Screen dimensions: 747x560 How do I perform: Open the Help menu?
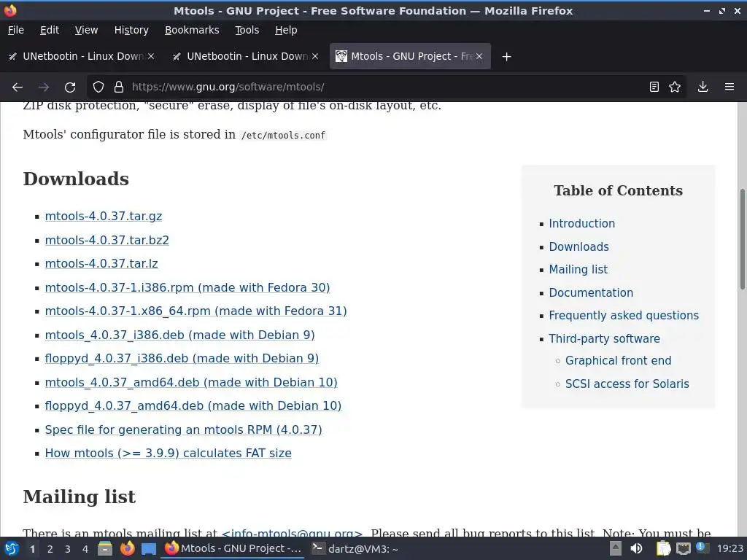286,30
